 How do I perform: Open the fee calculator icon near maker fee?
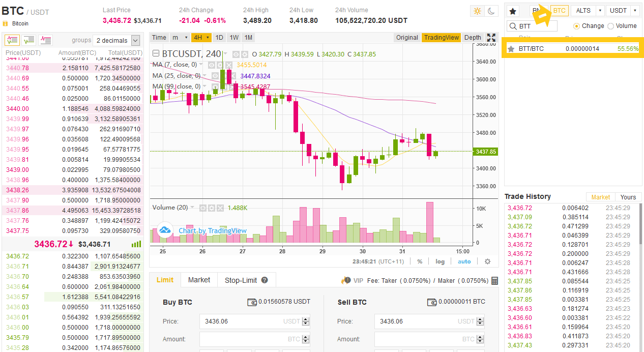coord(493,280)
